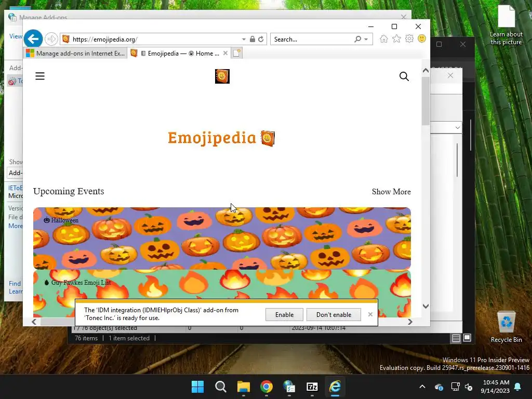This screenshot has width=532, height=399.
Task: Switch to details view icon in file manager status bar
Action: (x=456, y=338)
